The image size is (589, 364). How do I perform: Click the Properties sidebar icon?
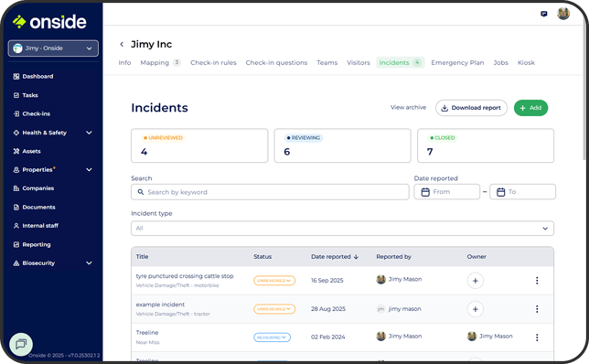pyautogui.click(x=16, y=169)
